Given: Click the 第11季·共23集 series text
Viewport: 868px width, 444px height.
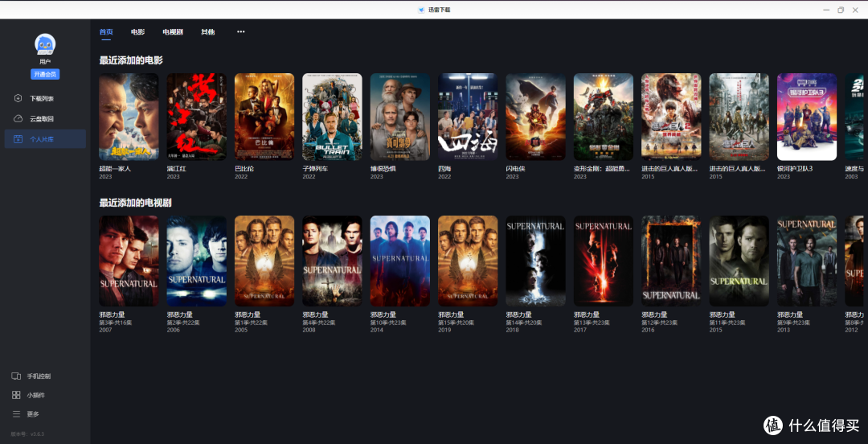Looking at the screenshot, I should pos(727,323).
